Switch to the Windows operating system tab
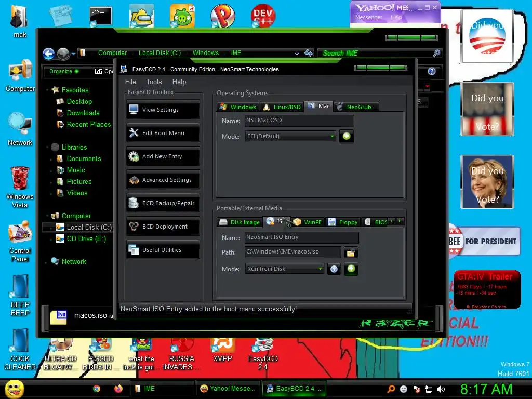The width and height of the screenshot is (532, 399). pyautogui.click(x=238, y=107)
